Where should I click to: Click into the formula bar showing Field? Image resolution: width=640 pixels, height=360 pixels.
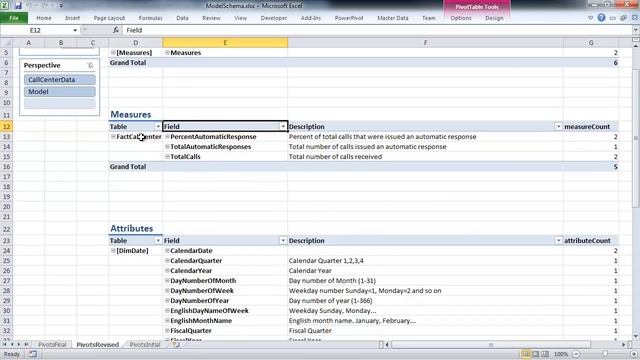378,30
